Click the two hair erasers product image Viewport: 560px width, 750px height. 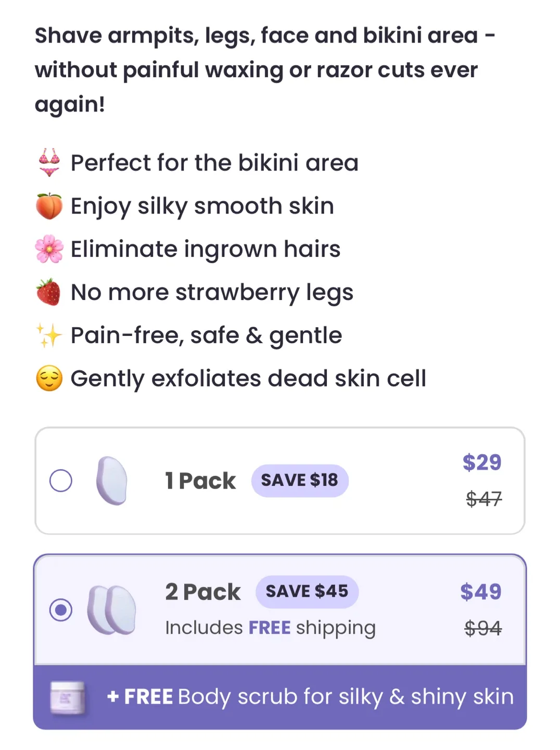[111, 610]
